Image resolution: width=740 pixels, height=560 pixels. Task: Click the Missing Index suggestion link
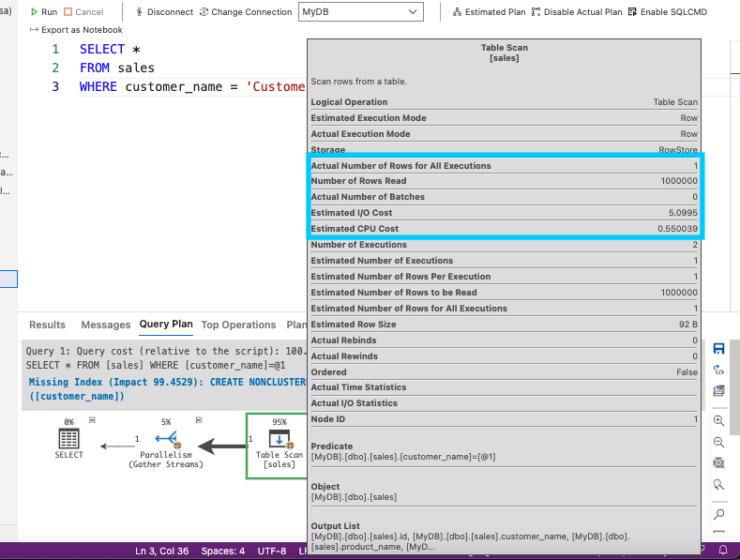(168, 388)
